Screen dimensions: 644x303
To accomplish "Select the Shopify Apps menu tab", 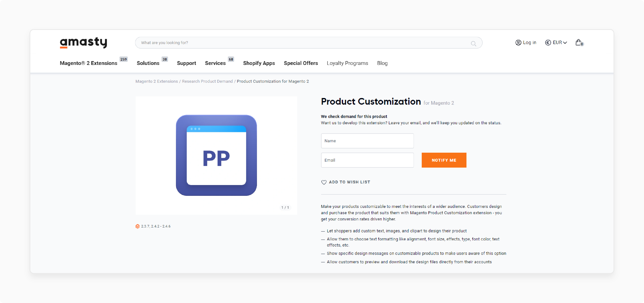I will tap(259, 63).
